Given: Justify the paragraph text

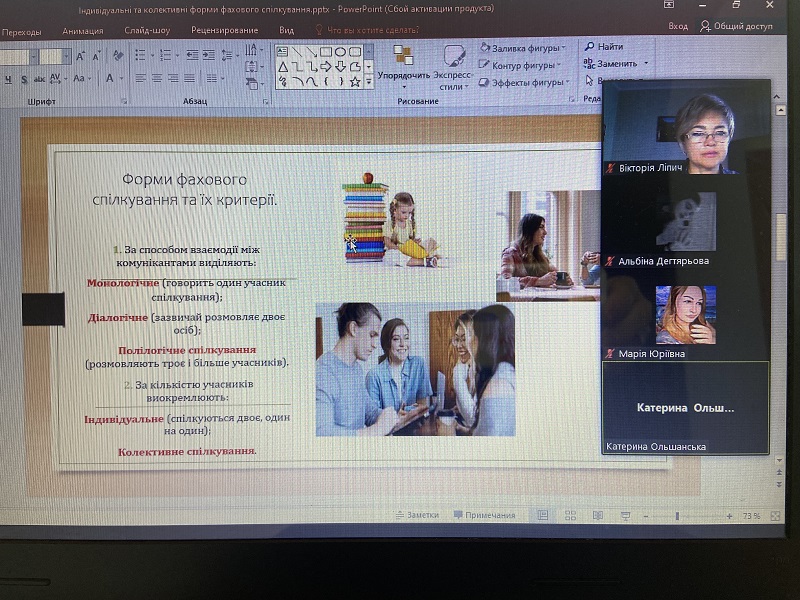Looking at the screenshot, I should pyautogui.click(x=189, y=79).
